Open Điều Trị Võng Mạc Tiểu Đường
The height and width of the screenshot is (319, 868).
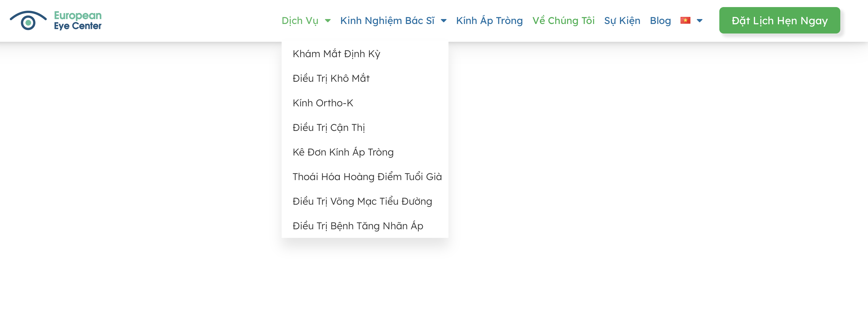tap(362, 201)
